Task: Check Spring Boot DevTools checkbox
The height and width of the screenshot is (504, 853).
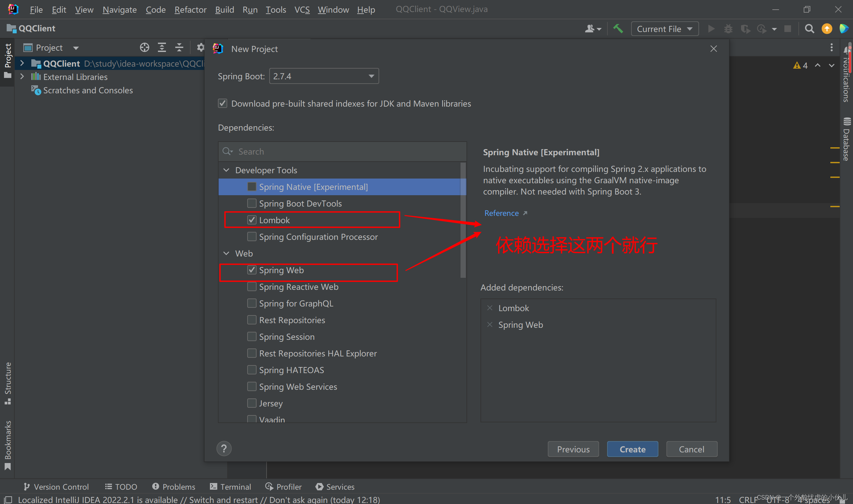Action: point(252,203)
